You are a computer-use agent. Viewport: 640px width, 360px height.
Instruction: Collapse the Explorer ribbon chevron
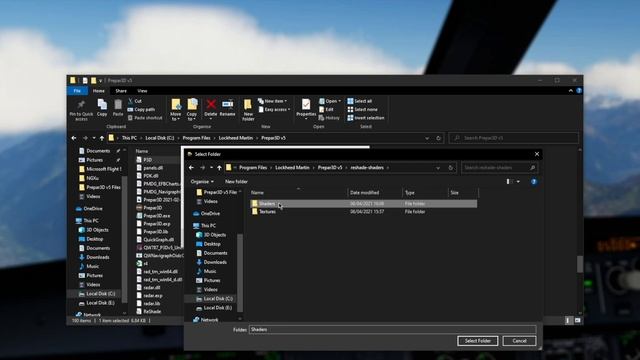coord(571,91)
